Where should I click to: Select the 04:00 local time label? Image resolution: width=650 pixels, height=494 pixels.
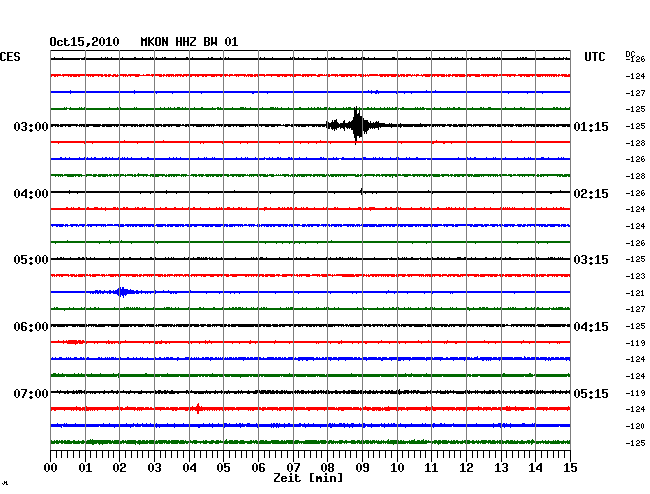pyautogui.click(x=31, y=194)
